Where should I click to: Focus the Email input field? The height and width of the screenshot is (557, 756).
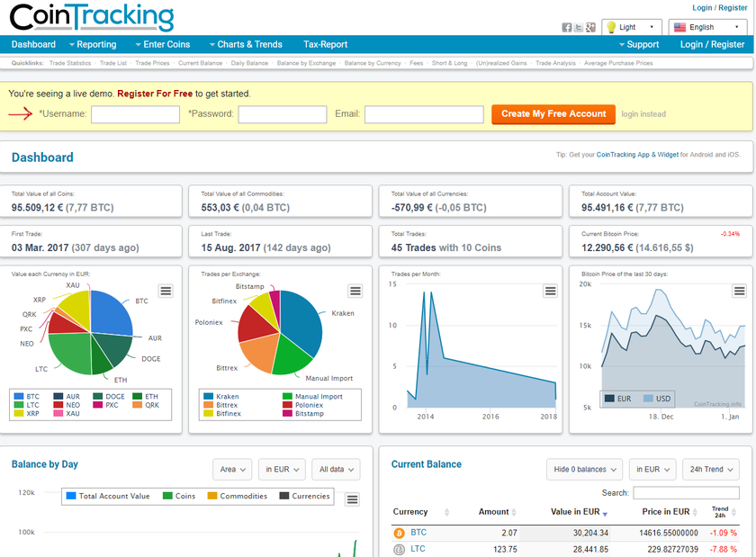[424, 115]
